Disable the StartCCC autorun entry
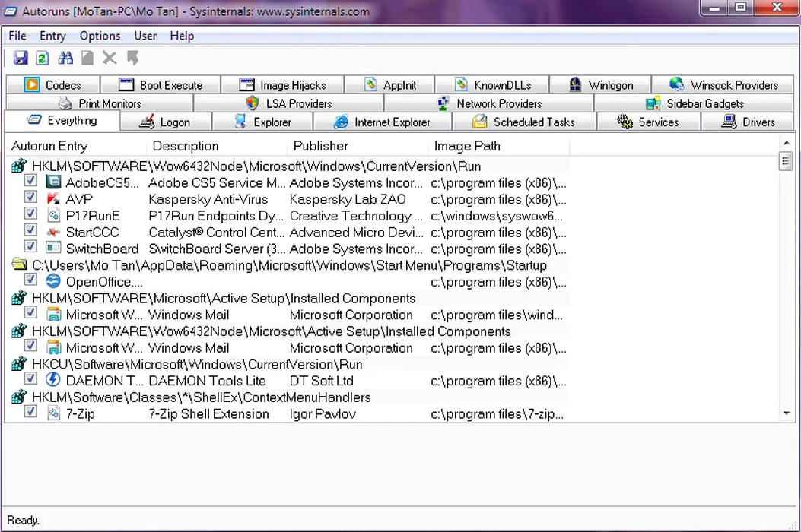This screenshot has width=801, height=532. pyautogui.click(x=30, y=230)
